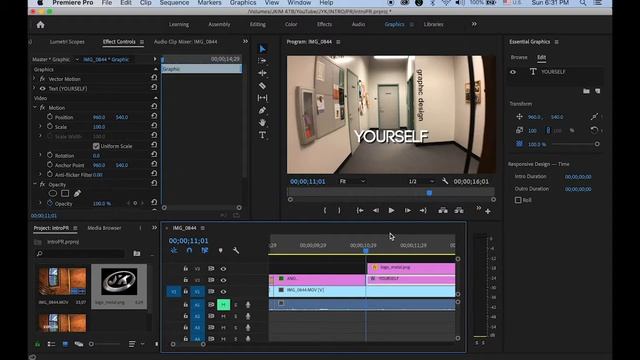Expand the Rotation property
The height and width of the screenshot is (360, 640).
coord(40,155)
